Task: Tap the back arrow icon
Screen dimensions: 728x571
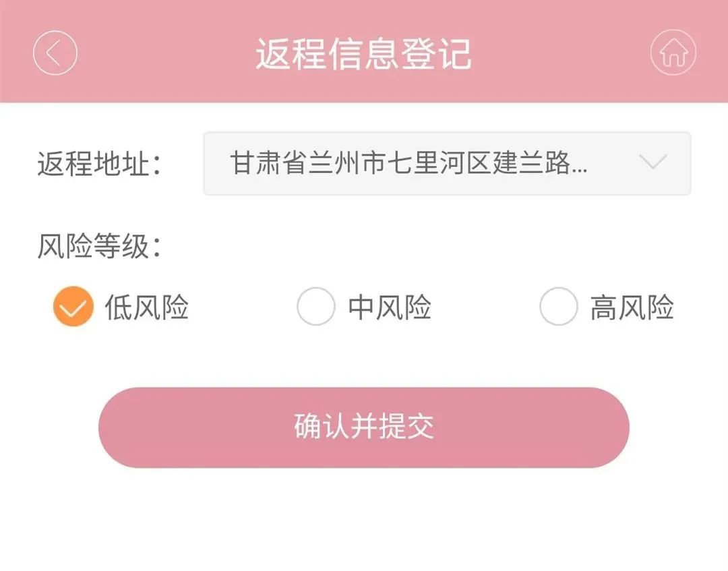Action: [55, 53]
